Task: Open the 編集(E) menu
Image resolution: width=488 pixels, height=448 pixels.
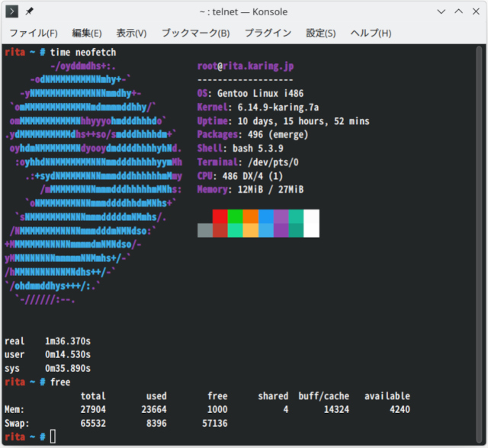Action: click(87, 33)
